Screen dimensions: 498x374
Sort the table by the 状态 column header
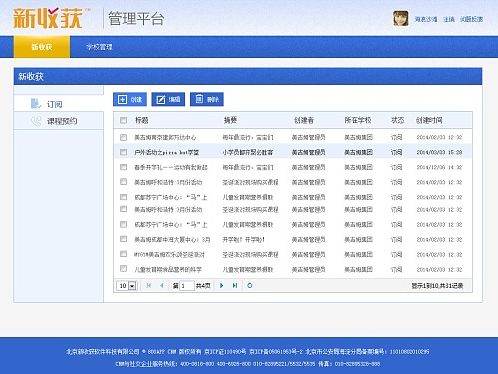(x=397, y=120)
